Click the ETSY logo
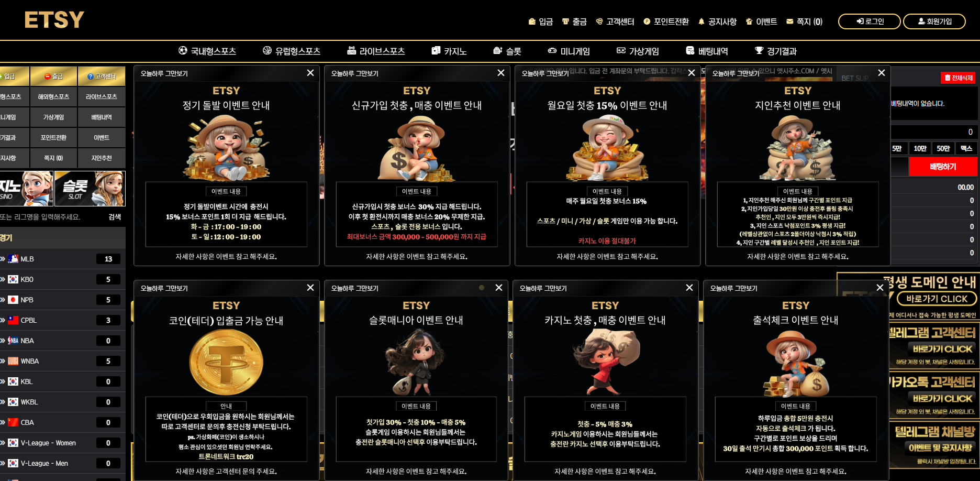Screen dimensions: 980x481 point(54,20)
